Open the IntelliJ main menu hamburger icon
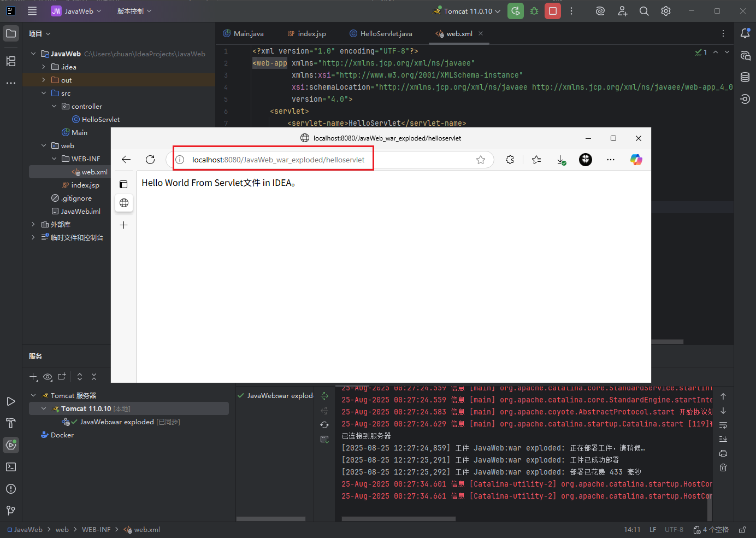 [32, 11]
